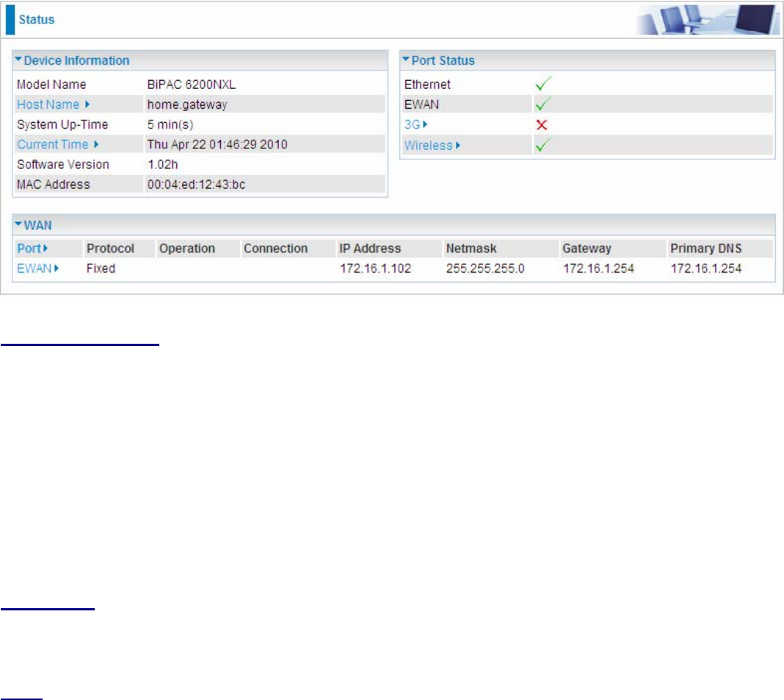The width and height of the screenshot is (784, 700).
Task: Select the Primary DNS value 172.16.1.254
Action: click(x=706, y=269)
